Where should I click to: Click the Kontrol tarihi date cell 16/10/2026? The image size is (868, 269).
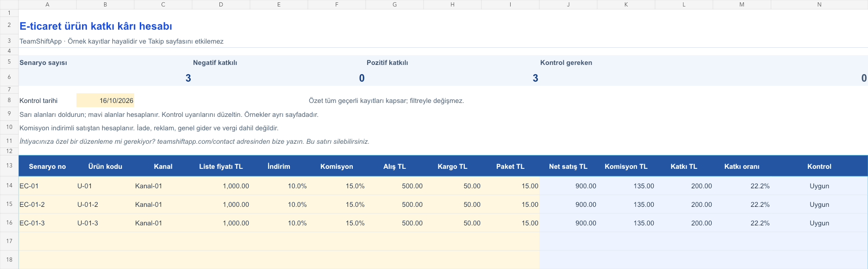[x=105, y=101]
